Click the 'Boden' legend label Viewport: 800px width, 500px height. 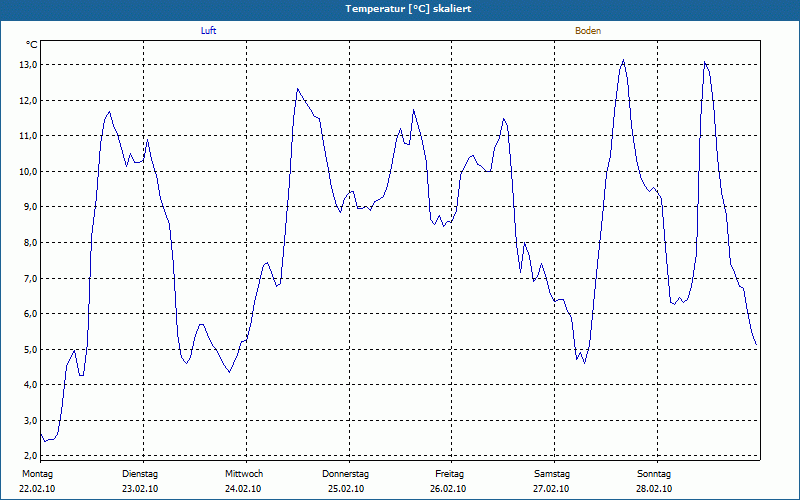[588, 31]
